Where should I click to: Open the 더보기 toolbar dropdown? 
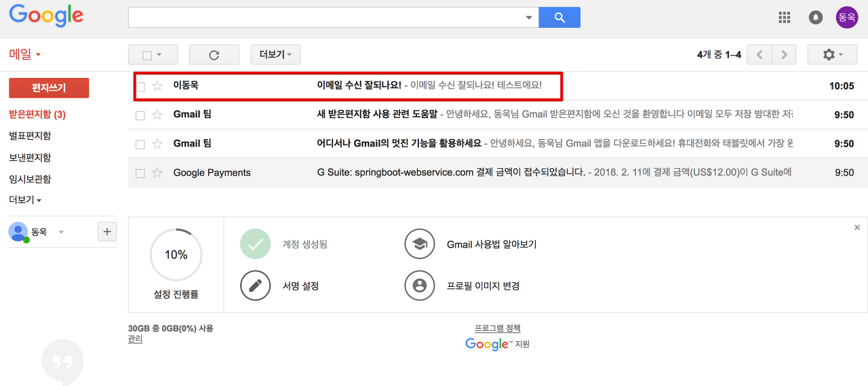[275, 55]
